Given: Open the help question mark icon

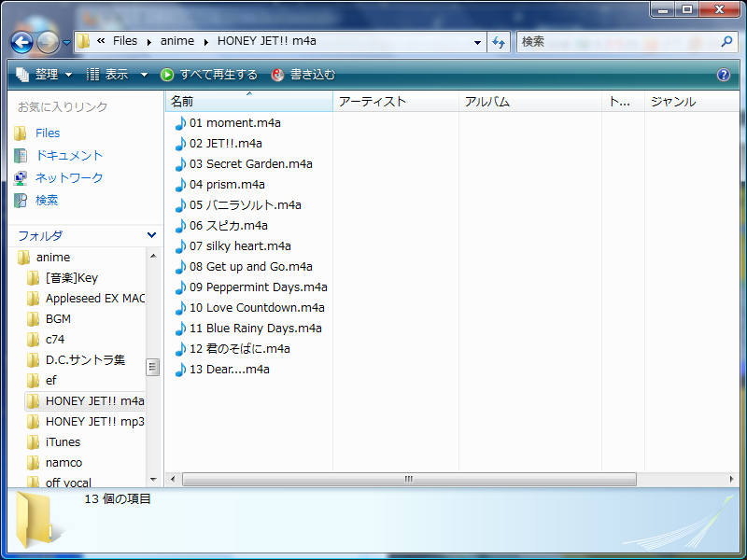Looking at the screenshot, I should [723, 75].
